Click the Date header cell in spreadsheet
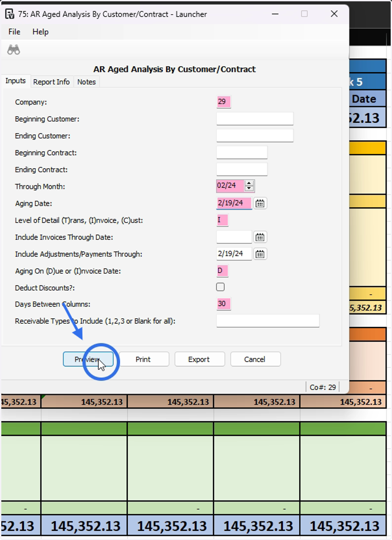Screen dimensions: 392x540 (x=367, y=99)
